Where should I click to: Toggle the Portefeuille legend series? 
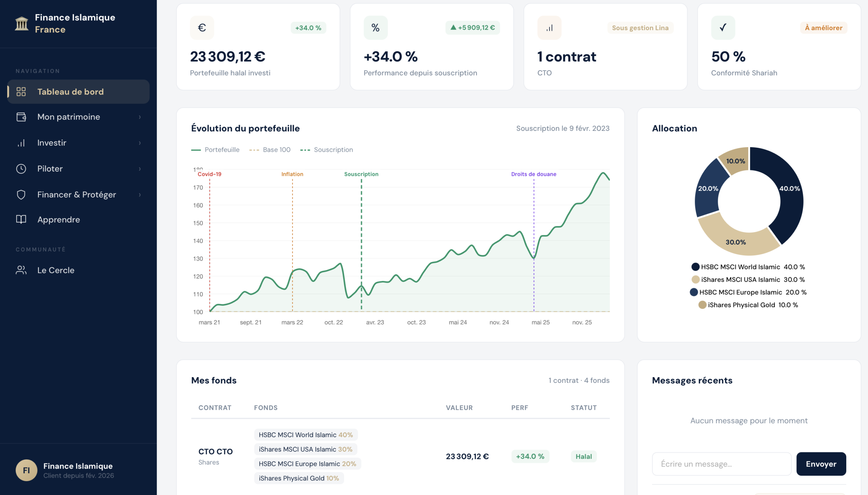click(x=215, y=150)
